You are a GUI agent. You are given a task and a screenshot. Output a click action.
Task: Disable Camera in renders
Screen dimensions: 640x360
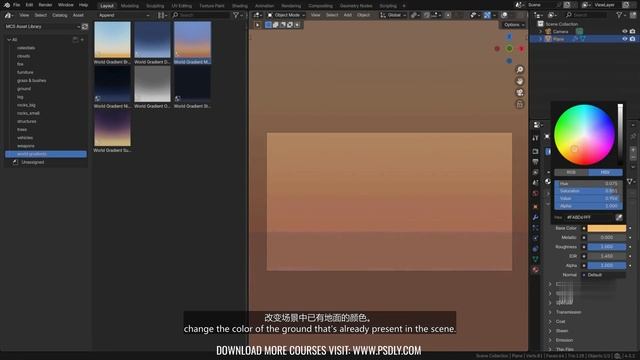tap(632, 31)
